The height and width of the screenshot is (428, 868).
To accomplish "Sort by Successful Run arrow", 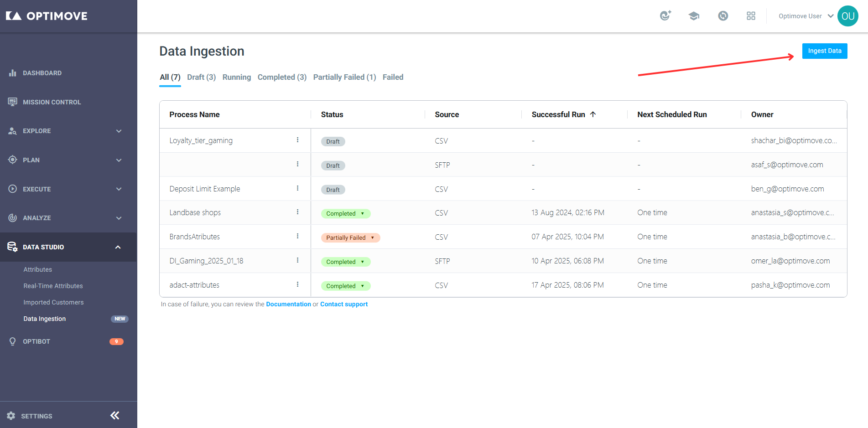I will coord(593,114).
